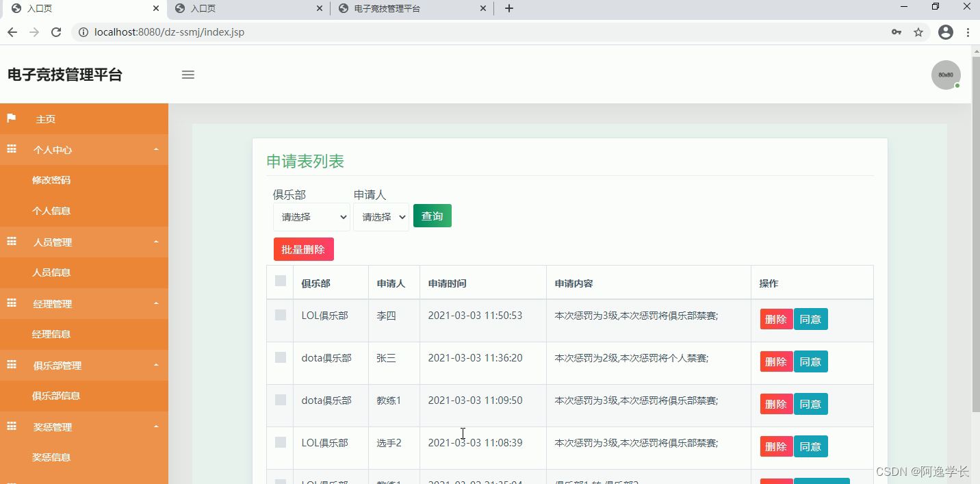
Task: Close the 电子竞技管理平台 browser tab
Action: pyautogui.click(x=483, y=8)
